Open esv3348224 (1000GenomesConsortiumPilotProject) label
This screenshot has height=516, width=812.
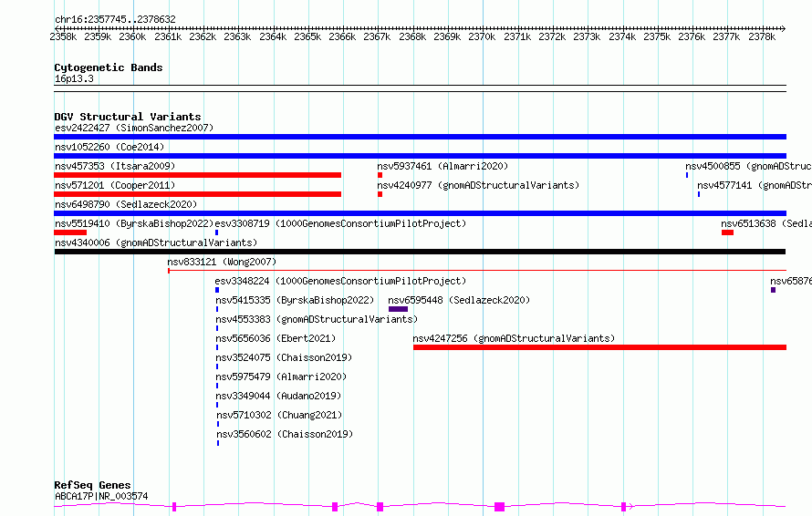(340, 281)
